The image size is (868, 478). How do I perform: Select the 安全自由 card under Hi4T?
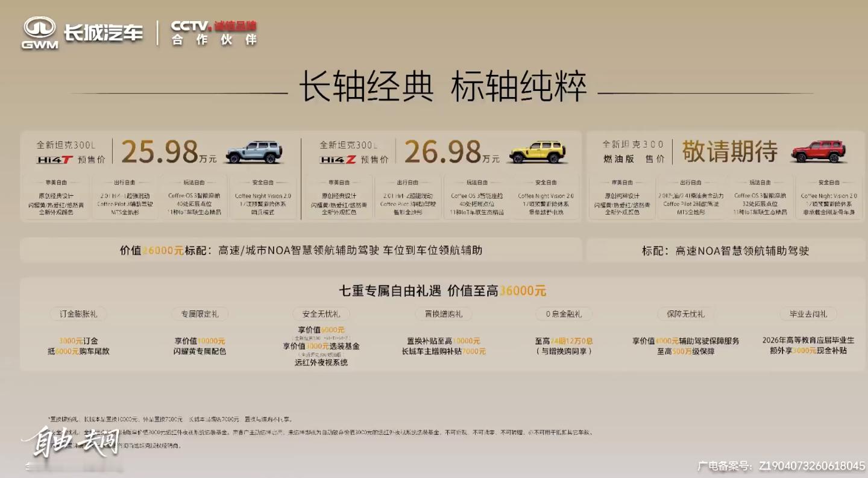coord(263,197)
